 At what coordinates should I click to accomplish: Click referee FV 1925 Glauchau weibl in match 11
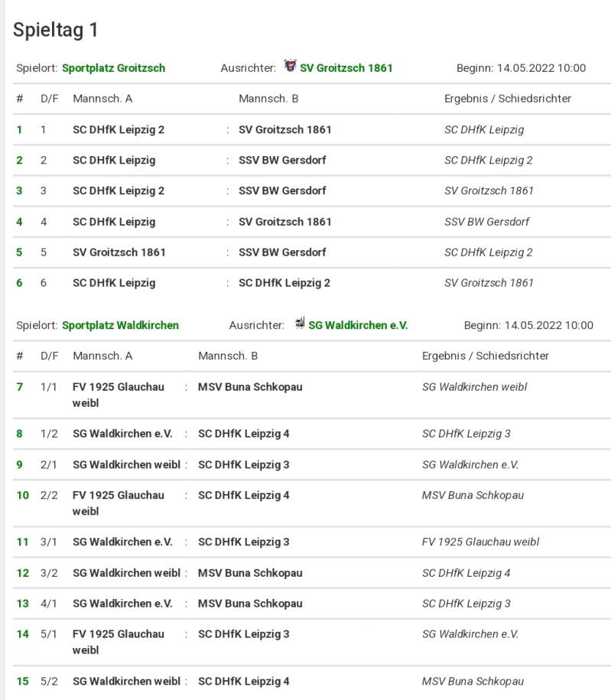click(x=480, y=542)
